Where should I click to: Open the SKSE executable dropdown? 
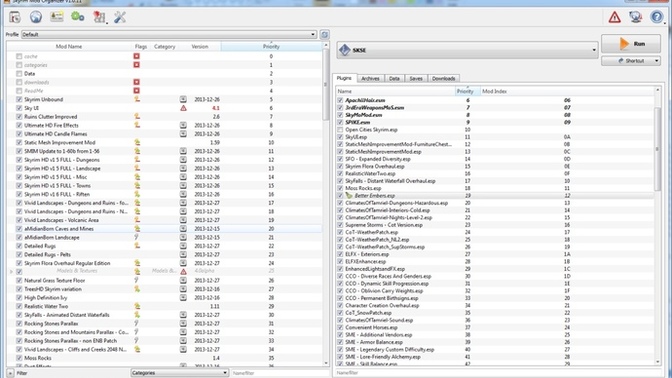(x=467, y=50)
